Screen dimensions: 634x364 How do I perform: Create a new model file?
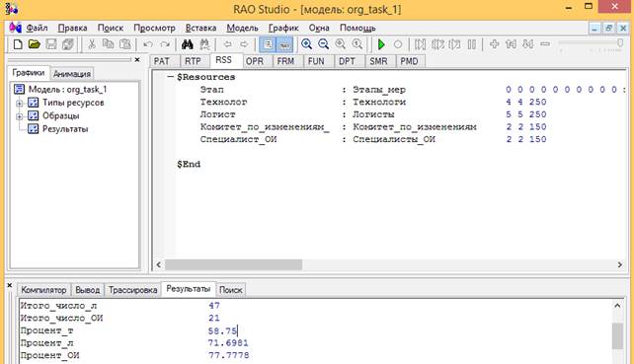pyautogui.click(x=18, y=44)
